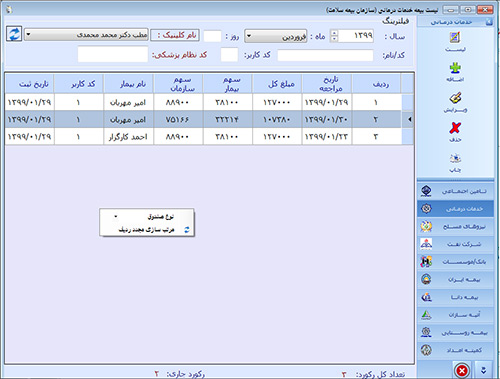Click the medical code (کد نظام پزشکی) field

tap(113, 54)
